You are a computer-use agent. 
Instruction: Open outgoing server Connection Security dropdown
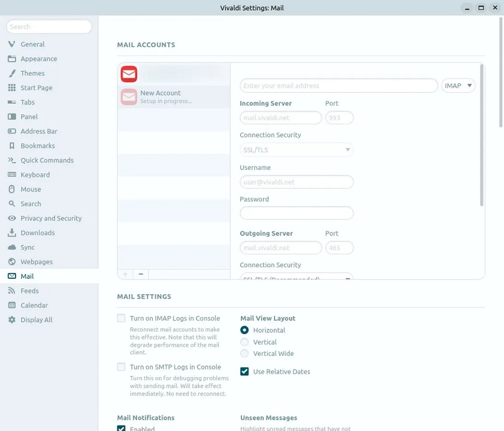[x=296, y=277]
